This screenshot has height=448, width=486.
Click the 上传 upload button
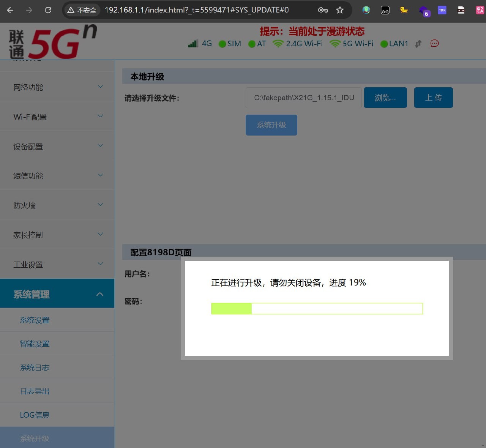tap(433, 98)
